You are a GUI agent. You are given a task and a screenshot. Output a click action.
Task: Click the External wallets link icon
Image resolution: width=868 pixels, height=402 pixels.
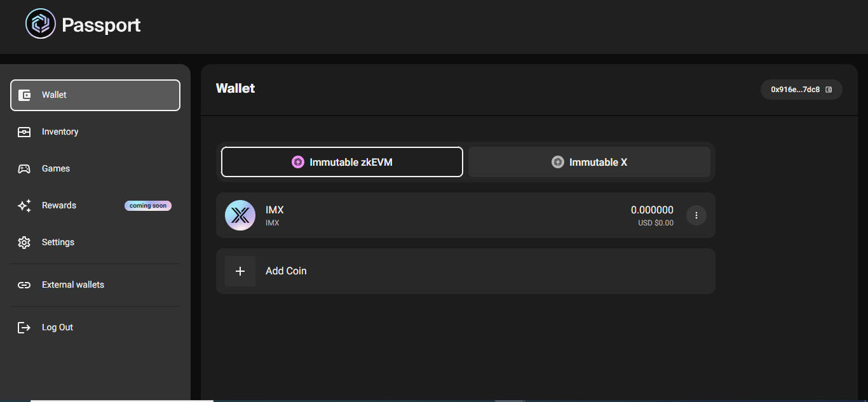[x=24, y=285]
